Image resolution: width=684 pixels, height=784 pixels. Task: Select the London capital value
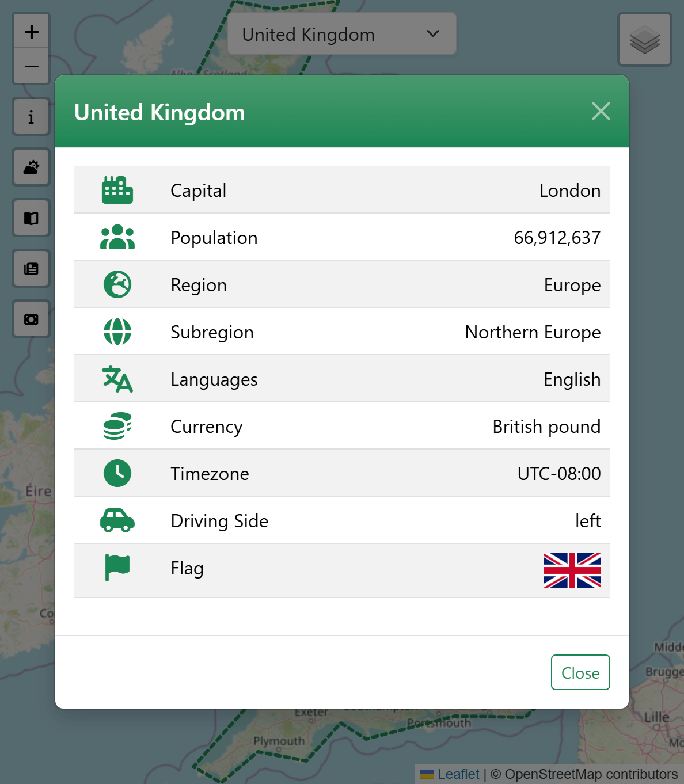(570, 191)
